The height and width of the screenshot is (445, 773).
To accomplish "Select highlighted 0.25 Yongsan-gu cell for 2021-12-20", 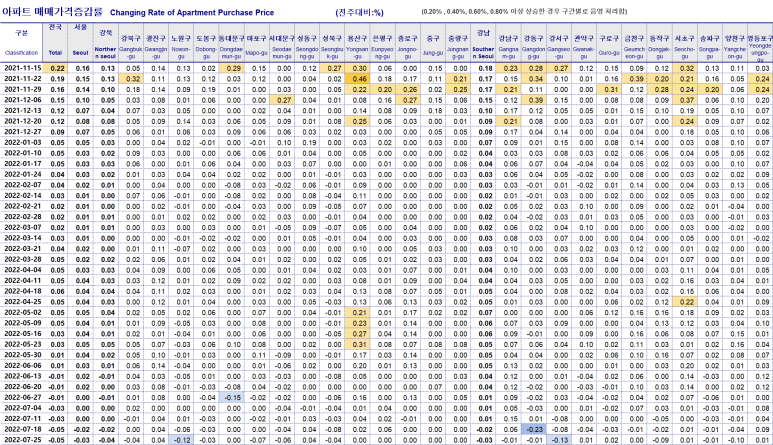I will click(x=357, y=121).
